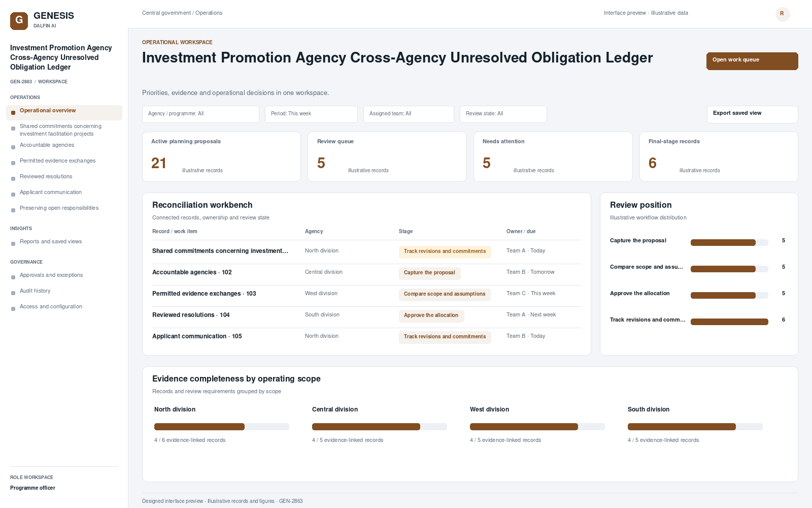Click the bullet icon beside Accountable agencies
This screenshot has height=508, width=812.
pyautogui.click(x=13, y=147)
